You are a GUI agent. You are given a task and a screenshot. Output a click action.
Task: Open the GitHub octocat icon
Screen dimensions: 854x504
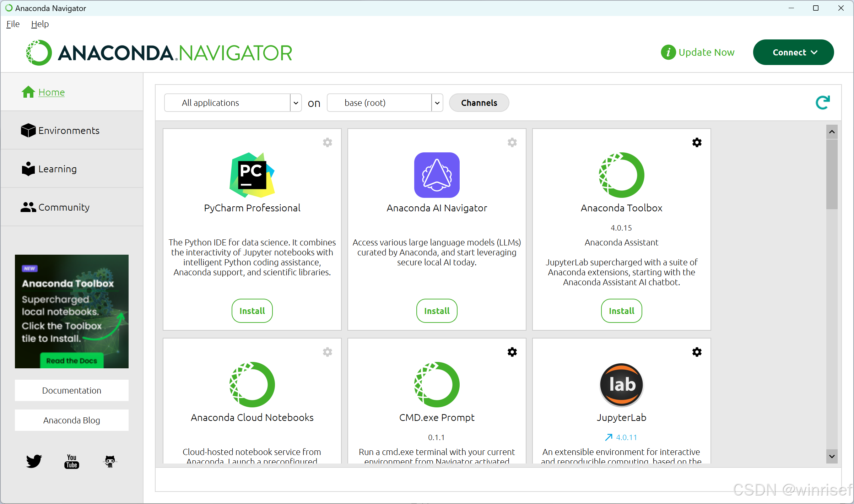point(110,461)
